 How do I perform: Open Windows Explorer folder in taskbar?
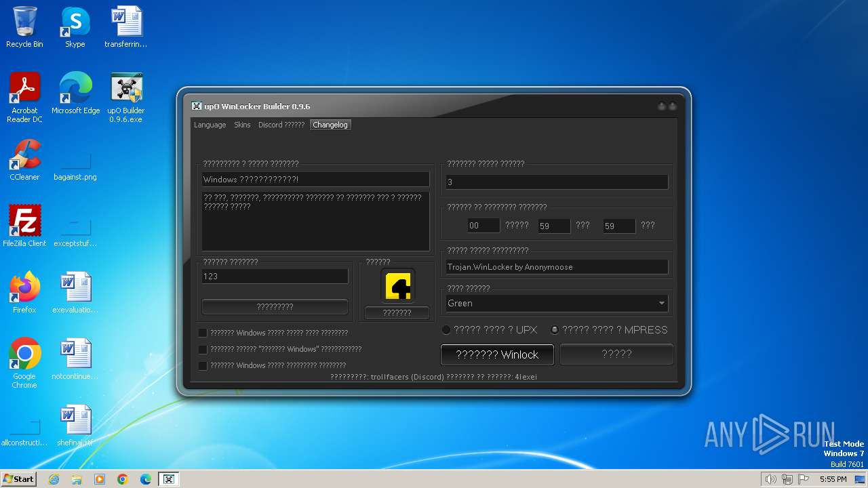click(x=77, y=479)
